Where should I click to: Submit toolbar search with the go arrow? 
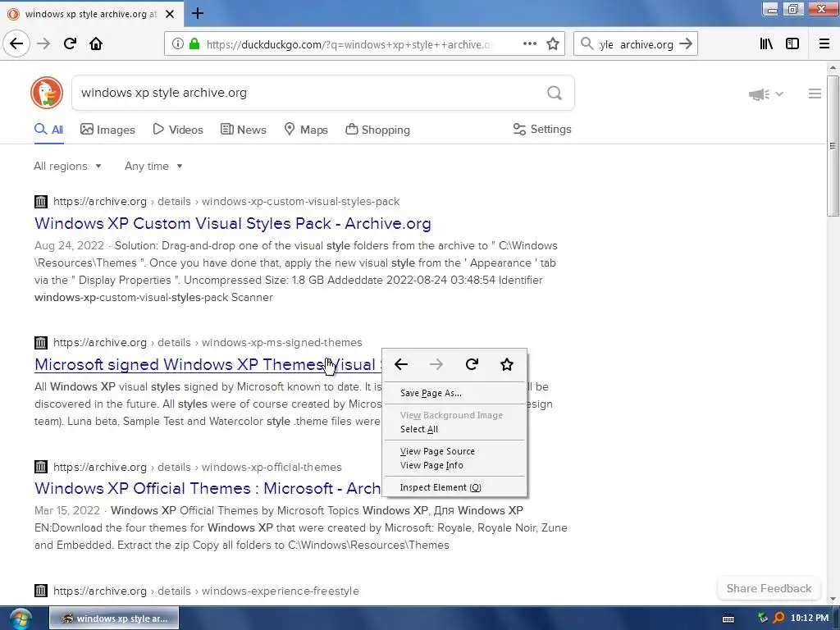(685, 44)
